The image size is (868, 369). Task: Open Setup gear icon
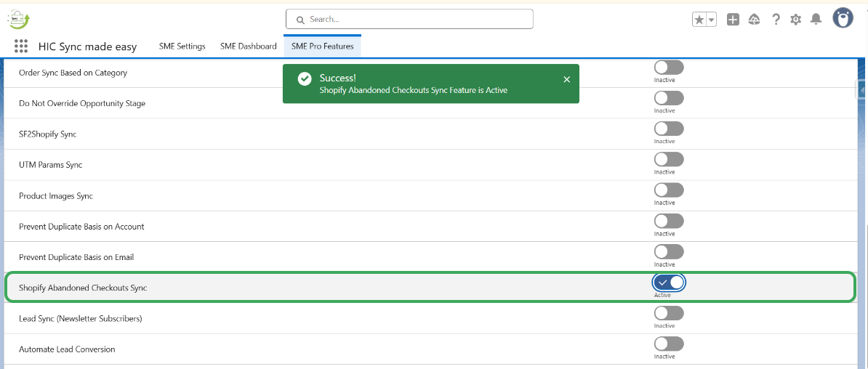click(795, 20)
